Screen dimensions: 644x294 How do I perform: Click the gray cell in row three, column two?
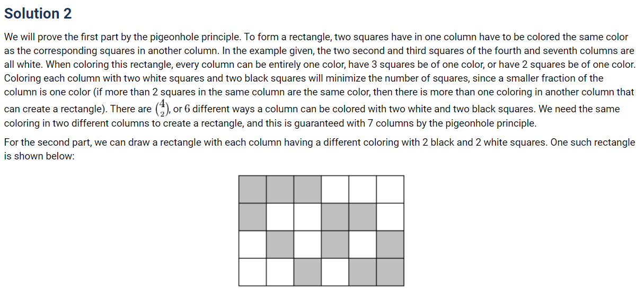tap(280, 244)
